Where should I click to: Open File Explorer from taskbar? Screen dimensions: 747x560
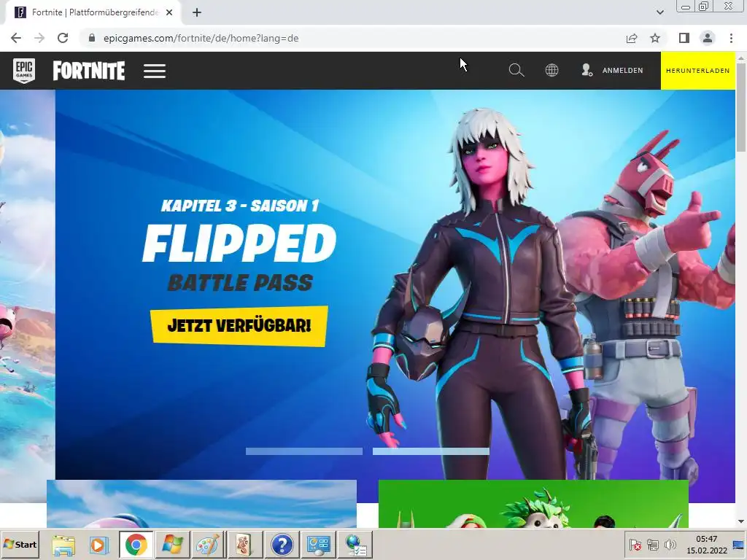point(63,545)
